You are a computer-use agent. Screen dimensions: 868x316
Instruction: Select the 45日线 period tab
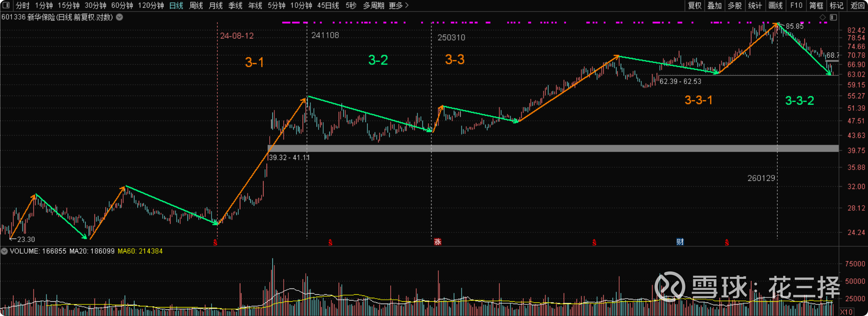[328, 5]
